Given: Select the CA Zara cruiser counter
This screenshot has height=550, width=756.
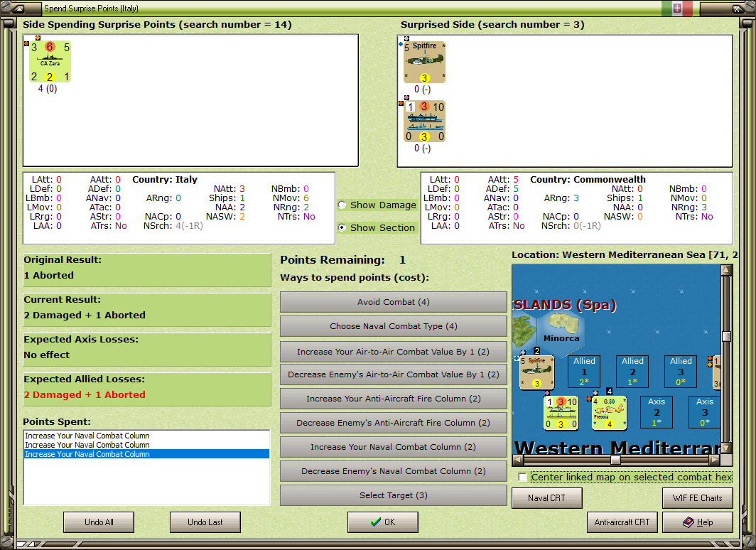Looking at the screenshot, I should (x=50, y=62).
